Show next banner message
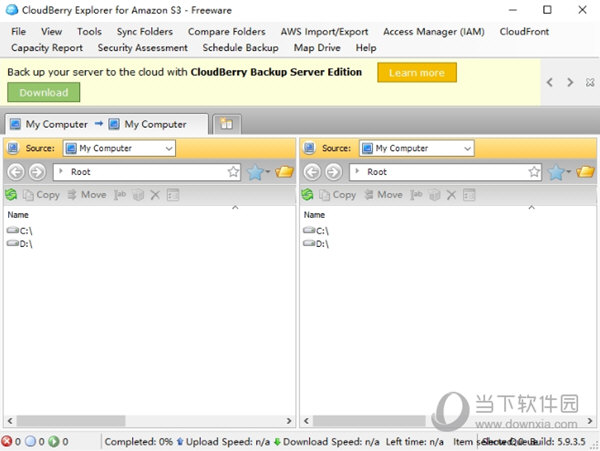The image size is (600, 451). tap(570, 82)
